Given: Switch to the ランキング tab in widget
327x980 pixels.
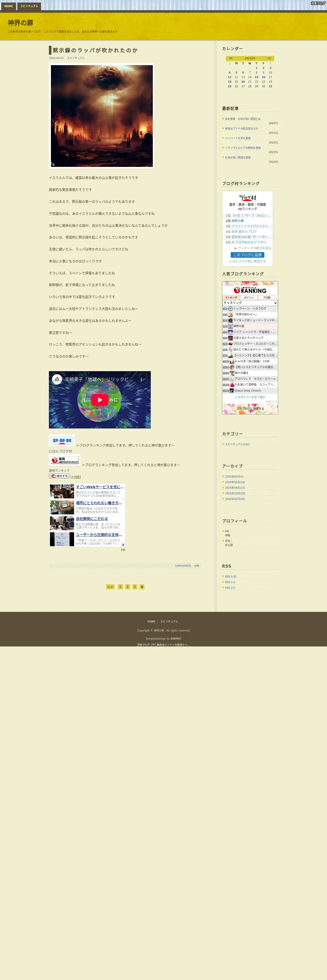Looking at the screenshot, I should pos(231,297).
